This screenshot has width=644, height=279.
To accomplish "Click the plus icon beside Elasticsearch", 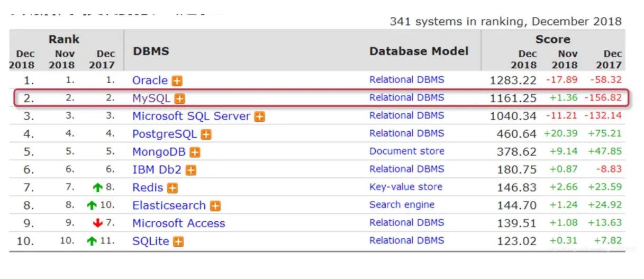I will pyautogui.click(x=215, y=206).
